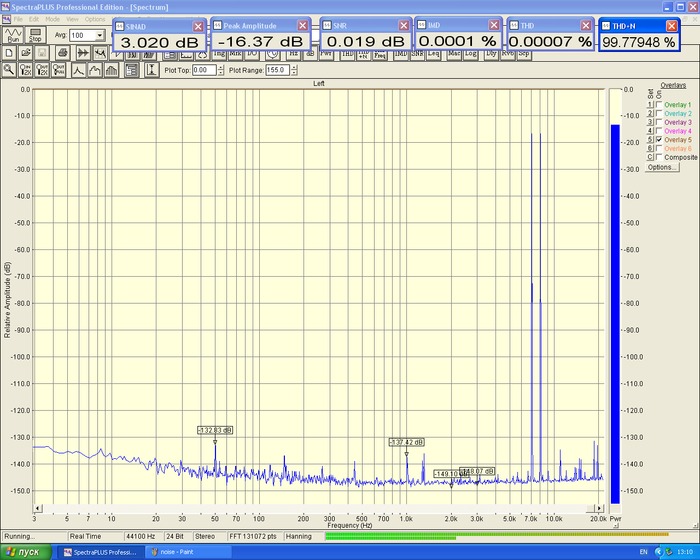Click the overlay Options... button

[x=661, y=167]
